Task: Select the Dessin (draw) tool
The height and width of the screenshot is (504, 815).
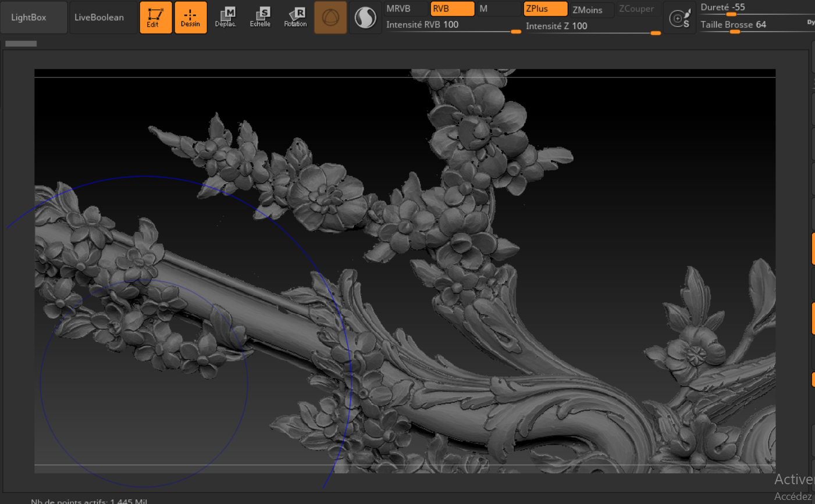Action: 191,17
